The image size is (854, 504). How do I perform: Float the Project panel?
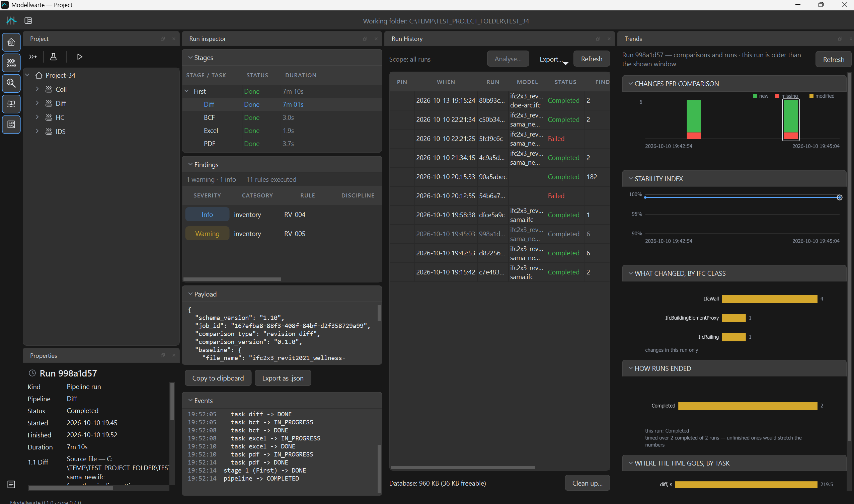(x=163, y=39)
